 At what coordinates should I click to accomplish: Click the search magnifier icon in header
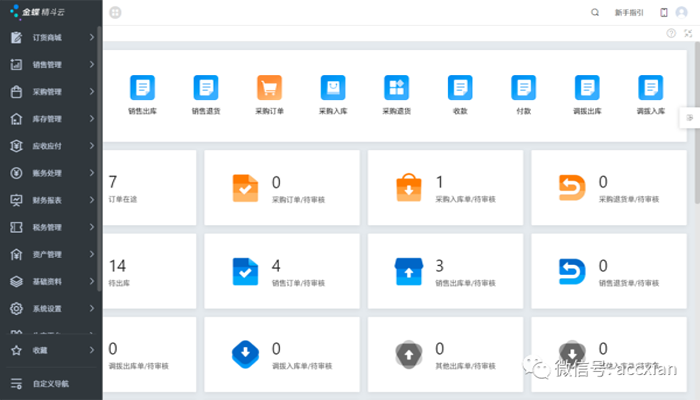tap(595, 12)
